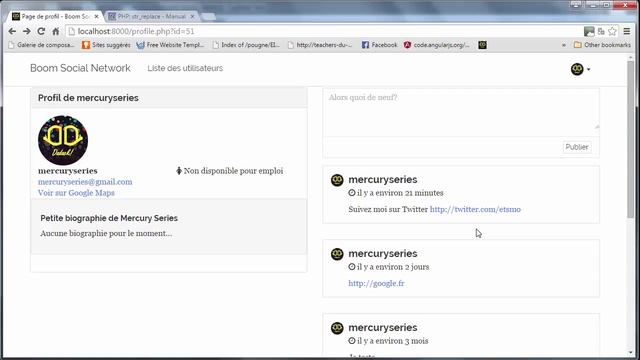640x360 pixels.
Task: Open the 'http://teachers-du-...' bookmark
Action: [x=320, y=45]
